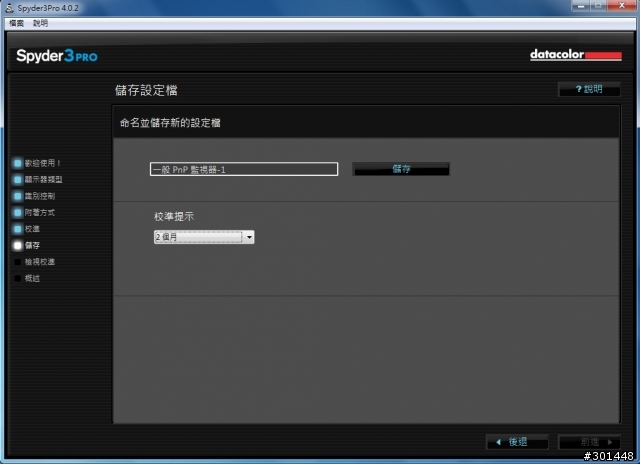Click the Spyder3PRO logo
This screenshot has height=464, width=640.
pos(57,56)
